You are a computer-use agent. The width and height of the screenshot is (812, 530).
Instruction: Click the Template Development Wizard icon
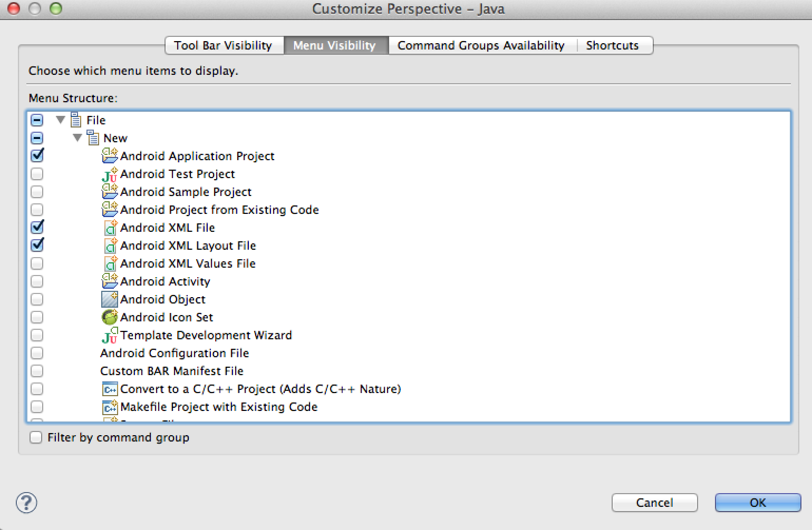pyautogui.click(x=110, y=336)
